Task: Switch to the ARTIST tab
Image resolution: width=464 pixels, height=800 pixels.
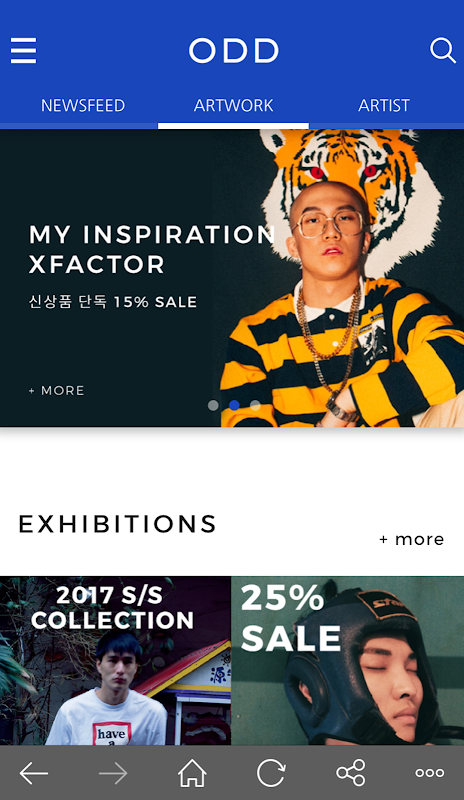Action: tap(384, 105)
